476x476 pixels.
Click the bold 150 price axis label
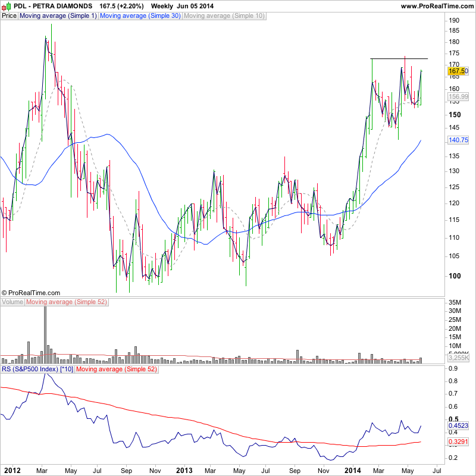coord(455,115)
